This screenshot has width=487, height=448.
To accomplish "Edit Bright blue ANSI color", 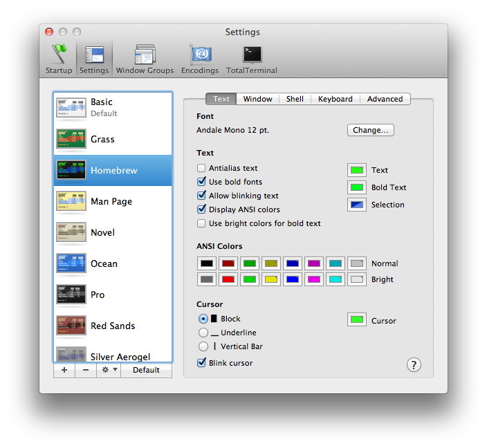I will point(292,279).
